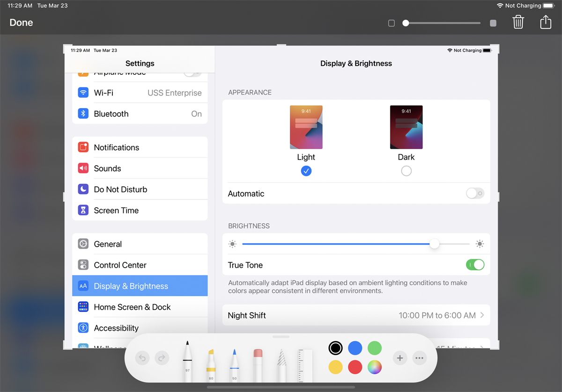Select the pink eraser tool
562x392 pixels.
[x=258, y=365]
